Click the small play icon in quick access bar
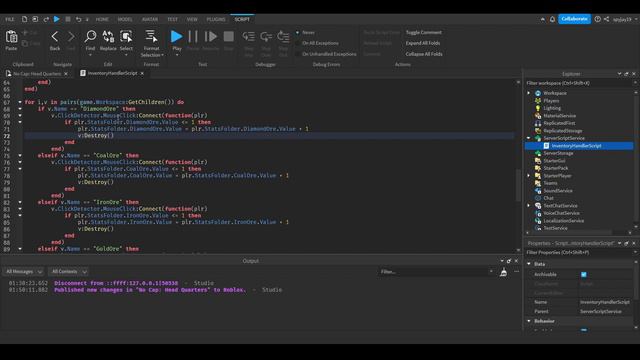The height and width of the screenshot is (360, 640). tap(57, 19)
